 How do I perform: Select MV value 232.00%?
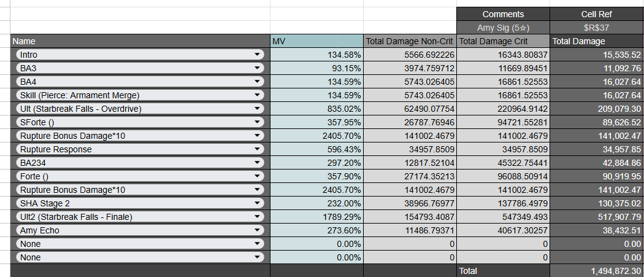click(316, 203)
